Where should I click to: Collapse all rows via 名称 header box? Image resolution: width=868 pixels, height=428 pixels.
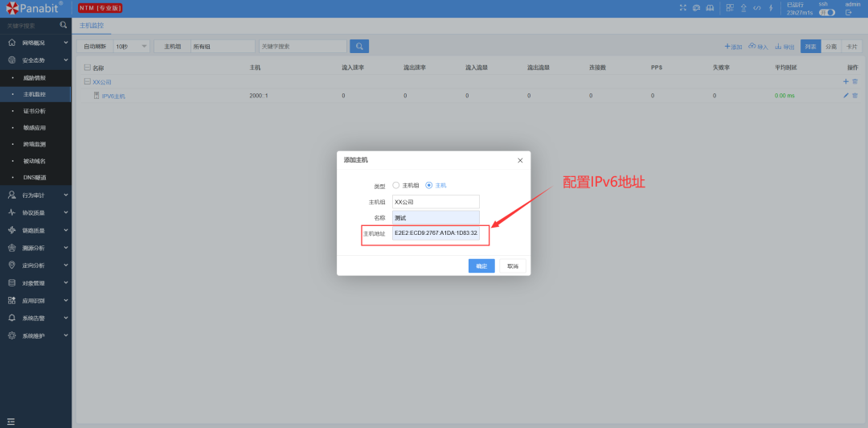[x=87, y=68]
